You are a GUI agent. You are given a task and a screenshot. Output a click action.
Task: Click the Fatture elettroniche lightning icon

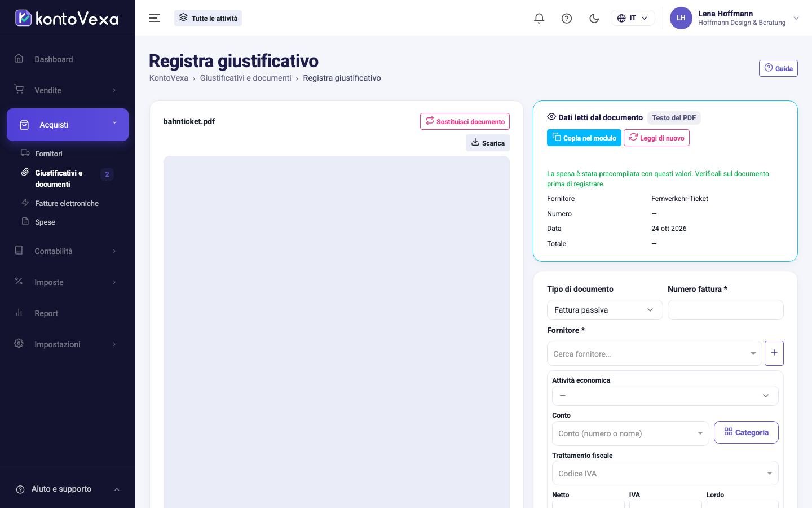click(x=25, y=203)
